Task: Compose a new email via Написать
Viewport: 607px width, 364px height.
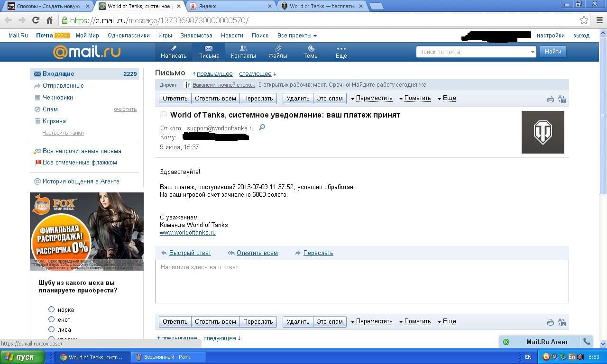Action: point(174,52)
